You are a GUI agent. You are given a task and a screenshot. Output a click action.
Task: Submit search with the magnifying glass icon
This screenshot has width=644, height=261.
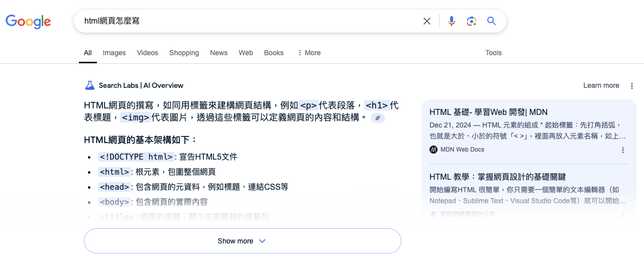pos(491,21)
